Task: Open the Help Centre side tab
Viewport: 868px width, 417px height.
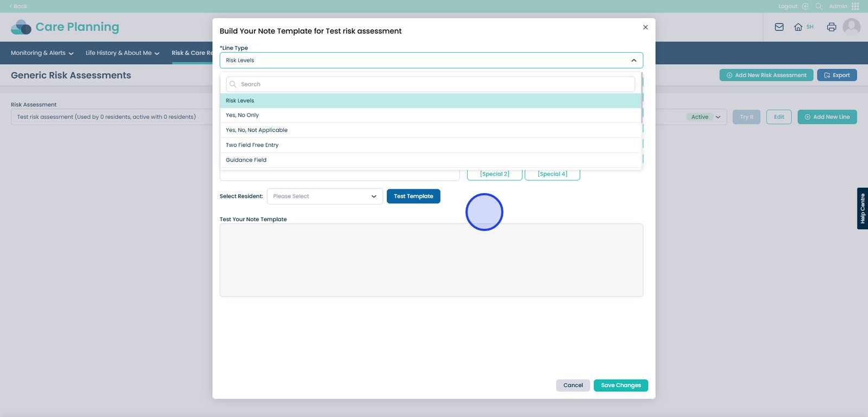Action: 863,208
